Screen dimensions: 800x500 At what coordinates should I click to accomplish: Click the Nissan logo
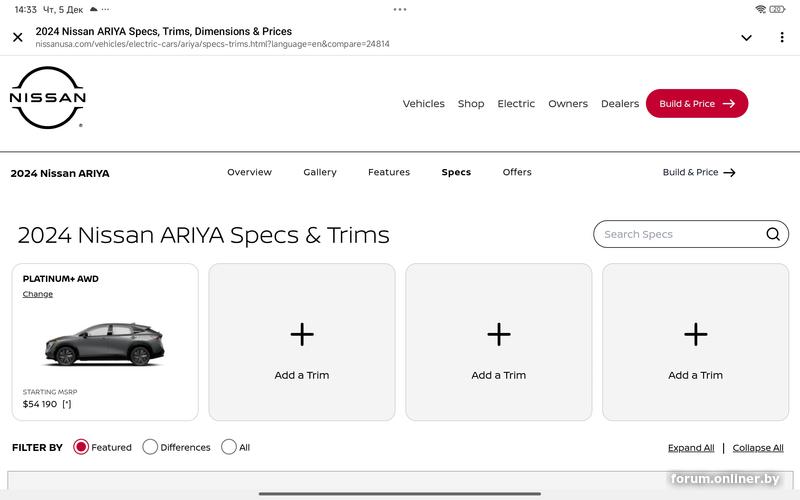47,97
